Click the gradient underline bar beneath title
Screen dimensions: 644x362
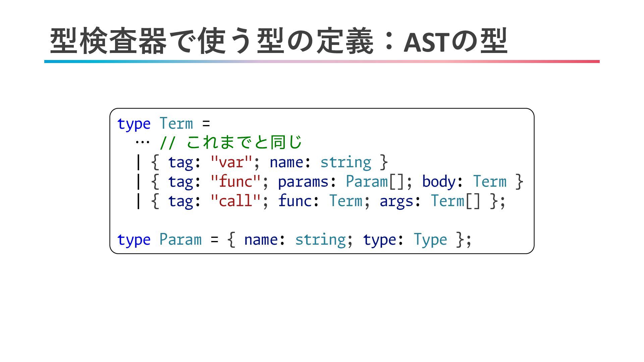321,62
